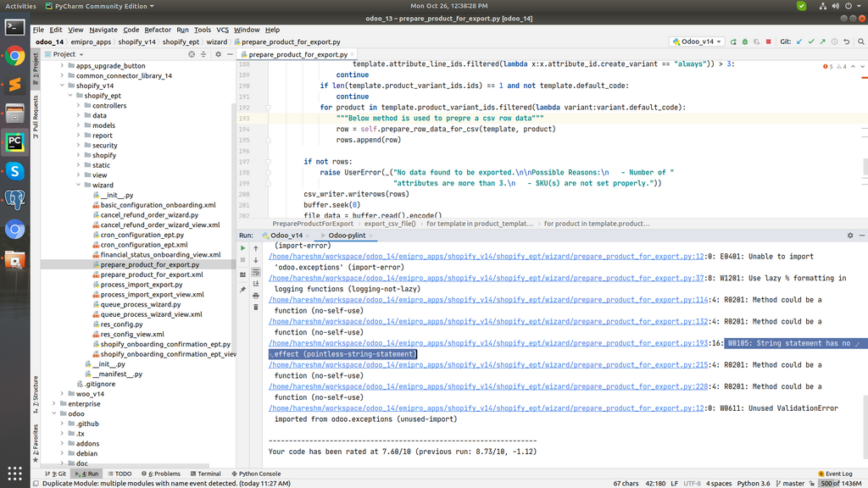Open res_config.py in project tree
Screen dimensions: 868x488
pos(121,324)
